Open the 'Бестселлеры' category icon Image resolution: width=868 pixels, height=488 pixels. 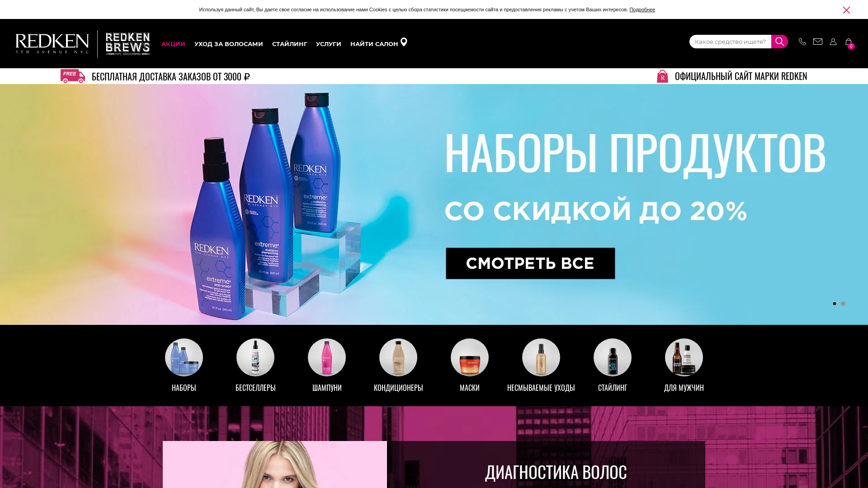tap(255, 357)
